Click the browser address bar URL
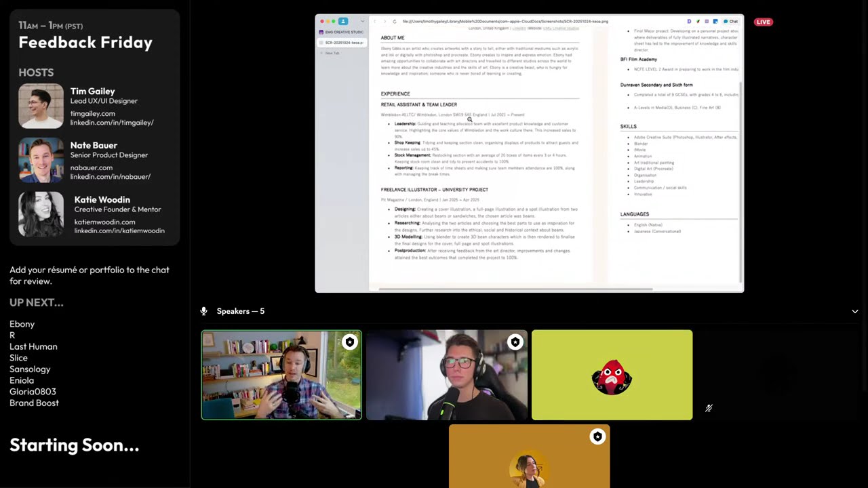The image size is (868, 488). (505, 21)
